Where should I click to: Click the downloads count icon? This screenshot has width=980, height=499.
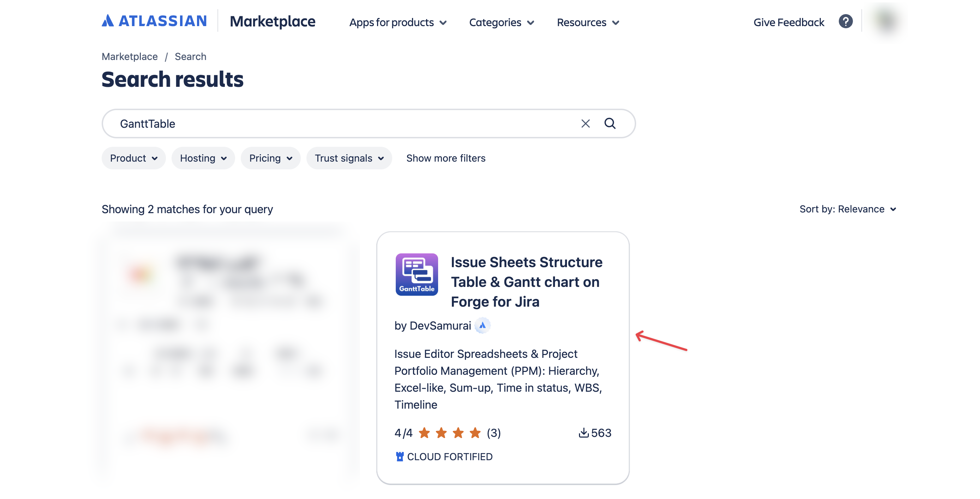pyautogui.click(x=583, y=433)
